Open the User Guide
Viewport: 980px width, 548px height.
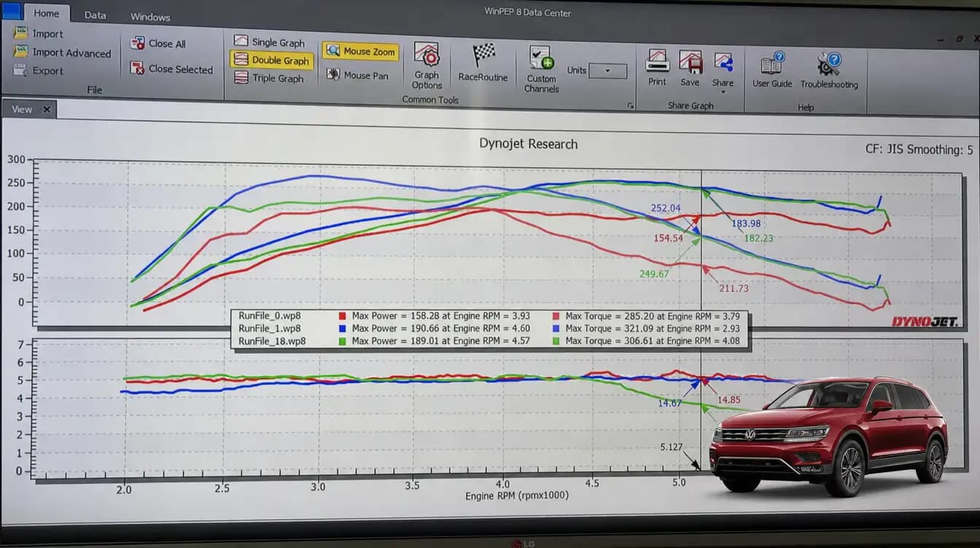(x=772, y=69)
